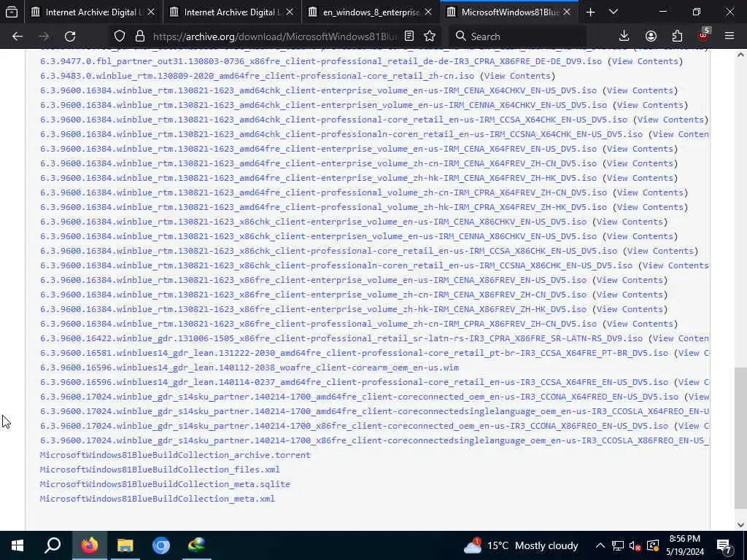Screen dimensions: 747x560
Task: View Contents of amd64fre enterprise zh-cn iso
Action: click(x=640, y=163)
